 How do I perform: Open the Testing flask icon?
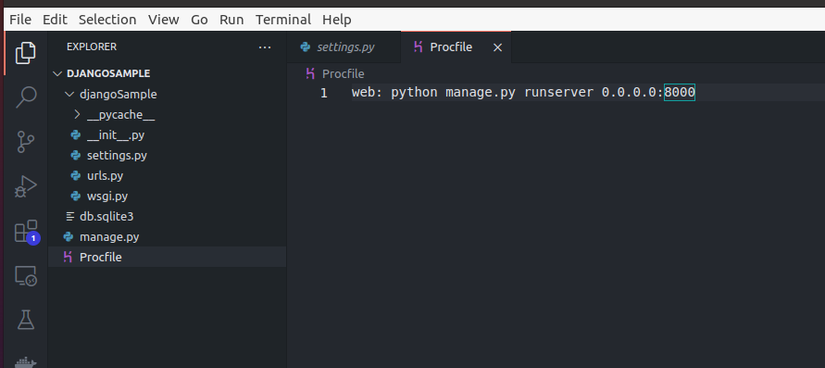(25, 320)
